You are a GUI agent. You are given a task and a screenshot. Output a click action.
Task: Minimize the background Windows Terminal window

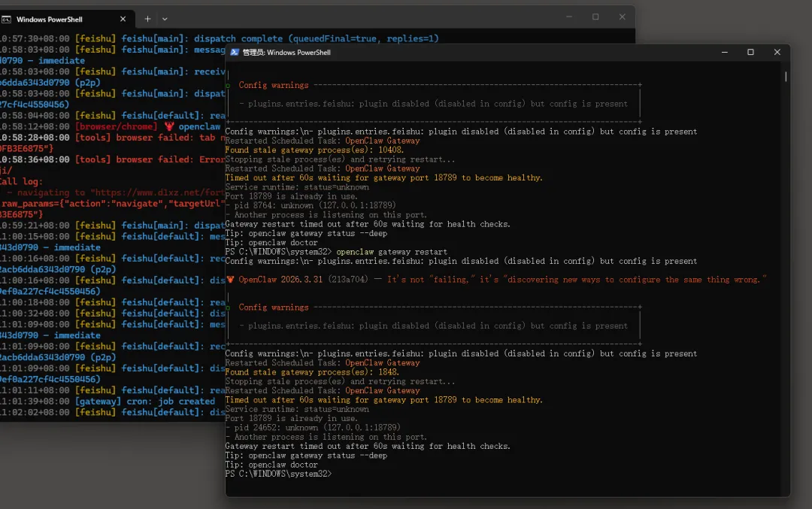pyautogui.click(x=569, y=17)
